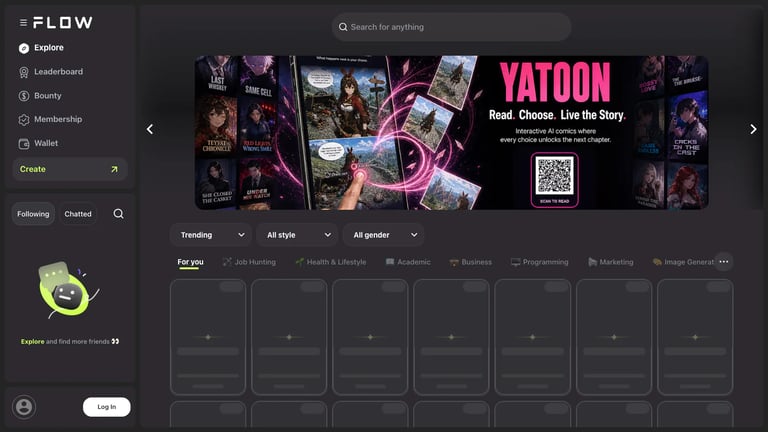The height and width of the screenshot is (432, 768).
Task: Show next banner with right arrow
Action: (753, 129)
